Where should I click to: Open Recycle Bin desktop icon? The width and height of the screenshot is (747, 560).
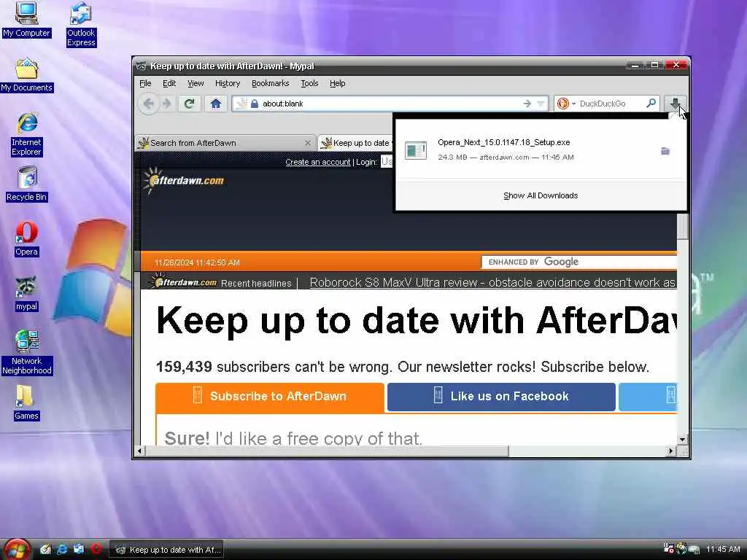click(x=27, y=184)
